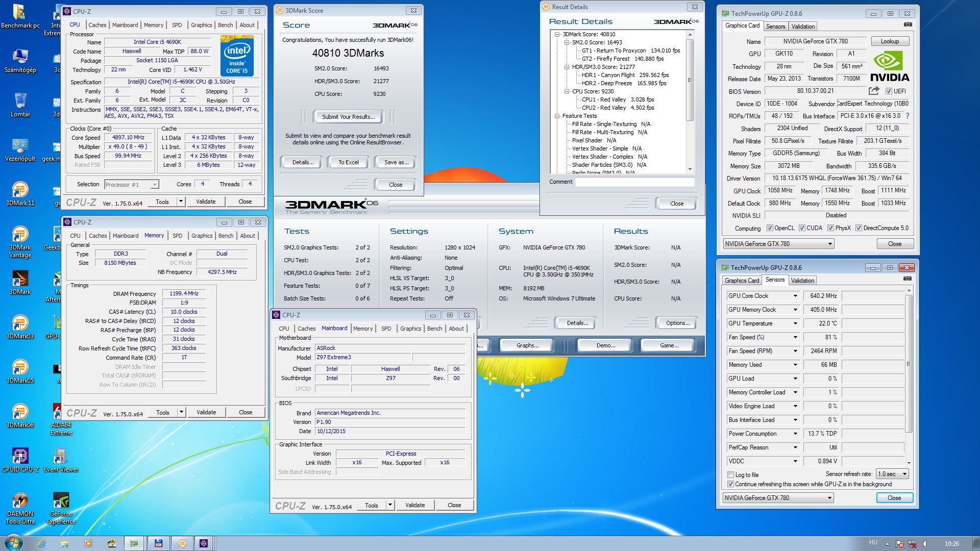Select the GT1 - Return To Proxycon row

click(x=631, y=51)
